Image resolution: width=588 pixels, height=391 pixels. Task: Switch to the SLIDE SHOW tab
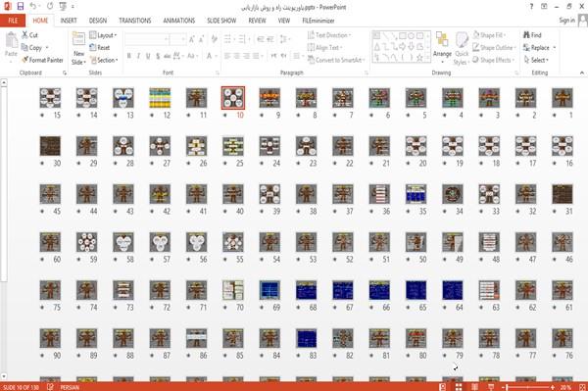pyautogui.click(x=221, y=21)
